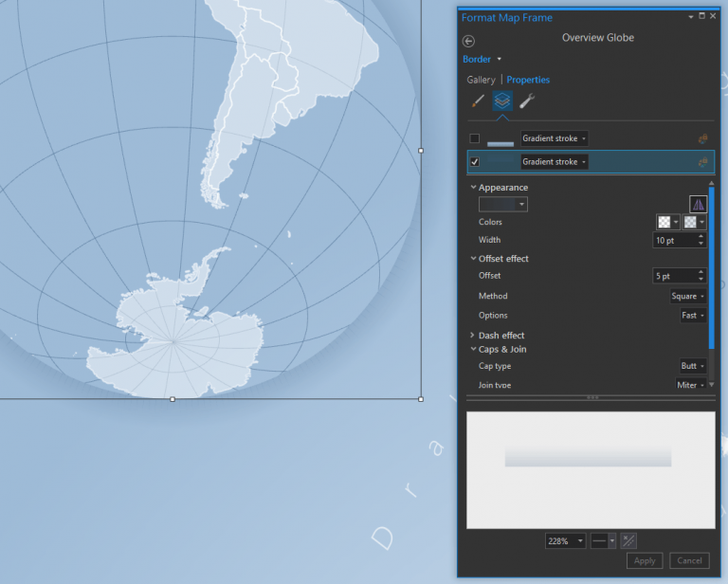Switch to the Properties tab
Viewport: 728px width, 584px height.
(528, 80)
